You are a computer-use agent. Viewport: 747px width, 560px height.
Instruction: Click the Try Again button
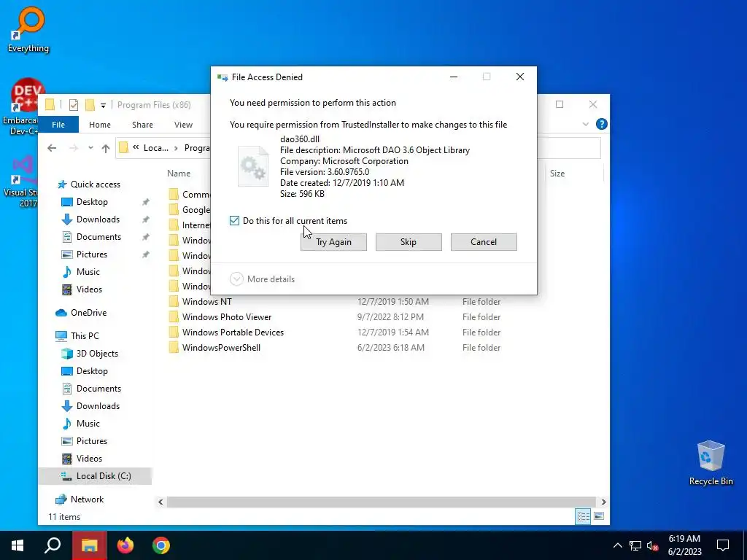click(333, 242)
